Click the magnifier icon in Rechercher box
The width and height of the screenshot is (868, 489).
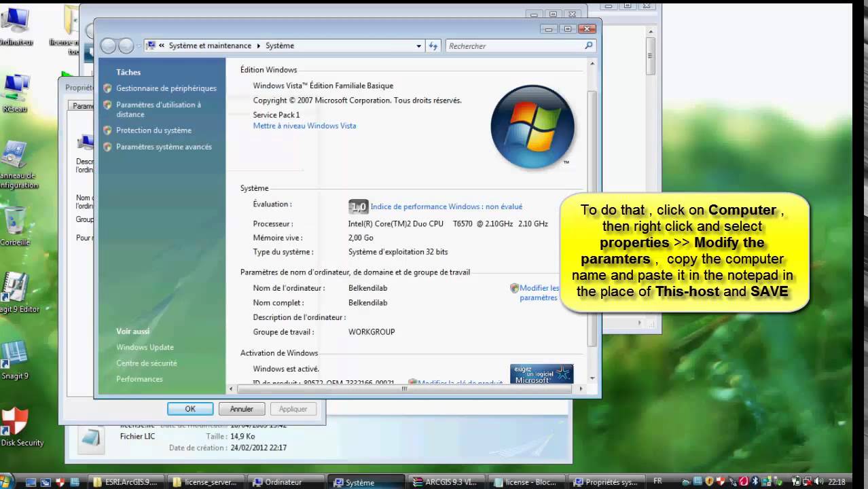(x=588, y=46)
